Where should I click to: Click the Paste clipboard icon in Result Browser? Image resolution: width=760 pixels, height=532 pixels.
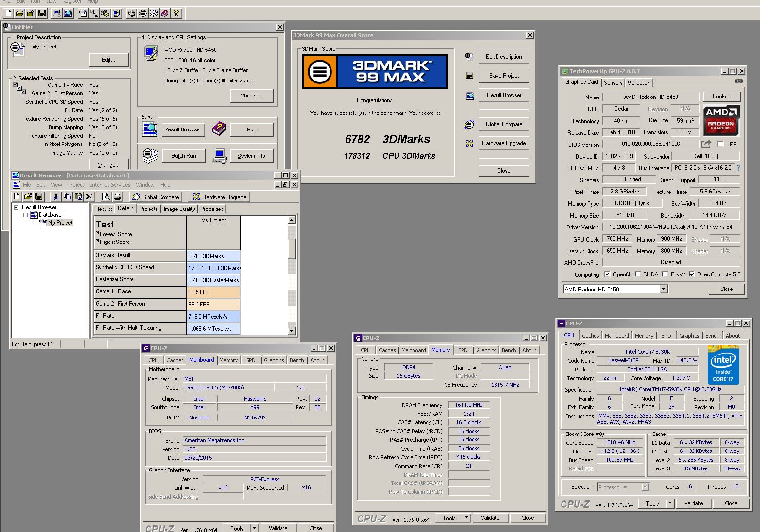(x=78, y=196)
